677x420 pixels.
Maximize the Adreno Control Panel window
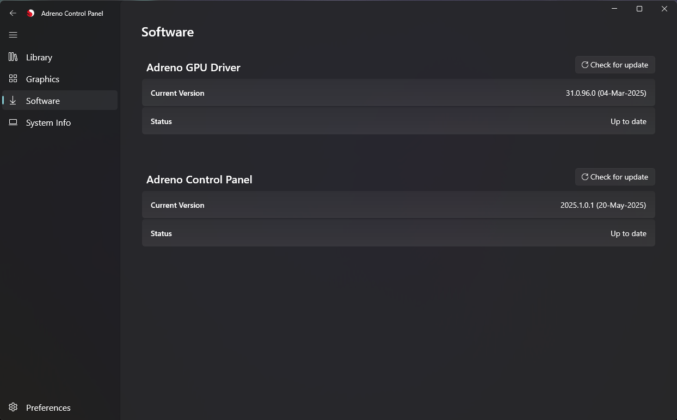click(x=639, y=9)
